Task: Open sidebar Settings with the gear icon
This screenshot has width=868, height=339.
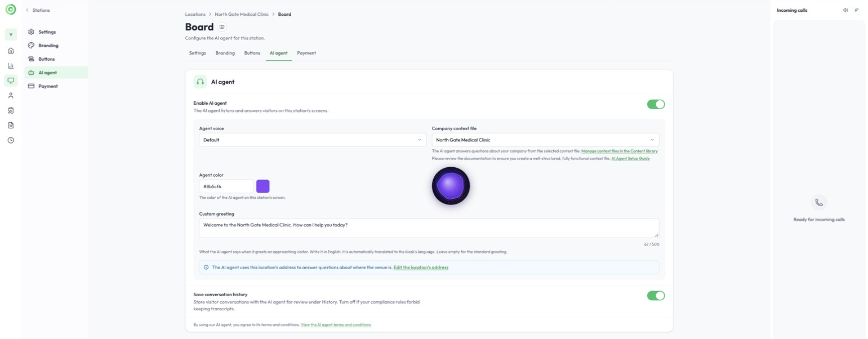Action: [x=56, y=32]
